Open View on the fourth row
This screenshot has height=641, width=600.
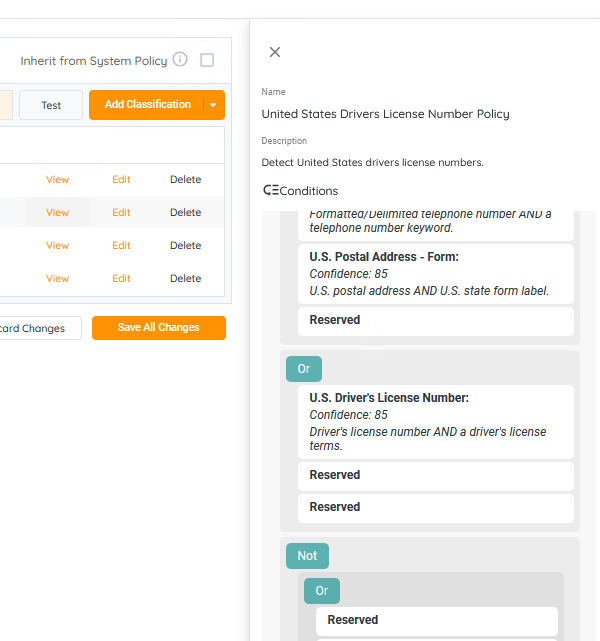pos(57,279)
